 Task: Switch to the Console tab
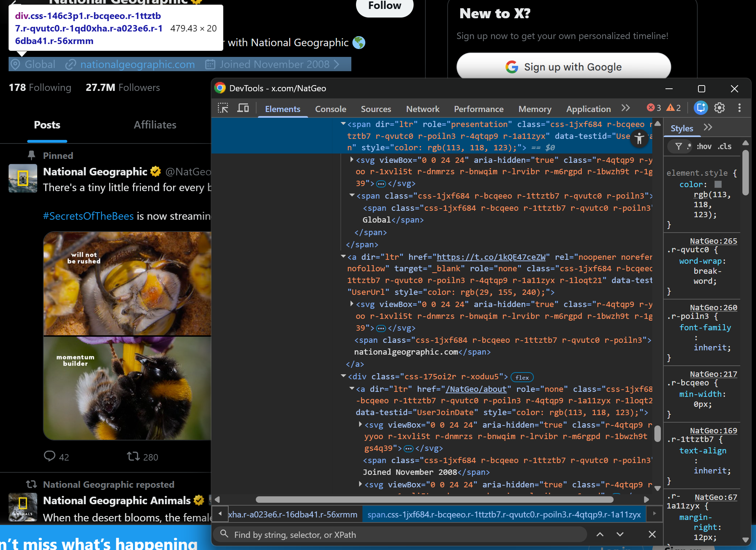click(331, 109)
